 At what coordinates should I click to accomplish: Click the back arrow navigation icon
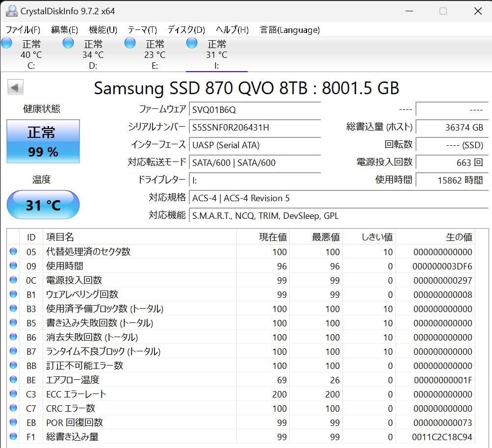pos(15,87)
